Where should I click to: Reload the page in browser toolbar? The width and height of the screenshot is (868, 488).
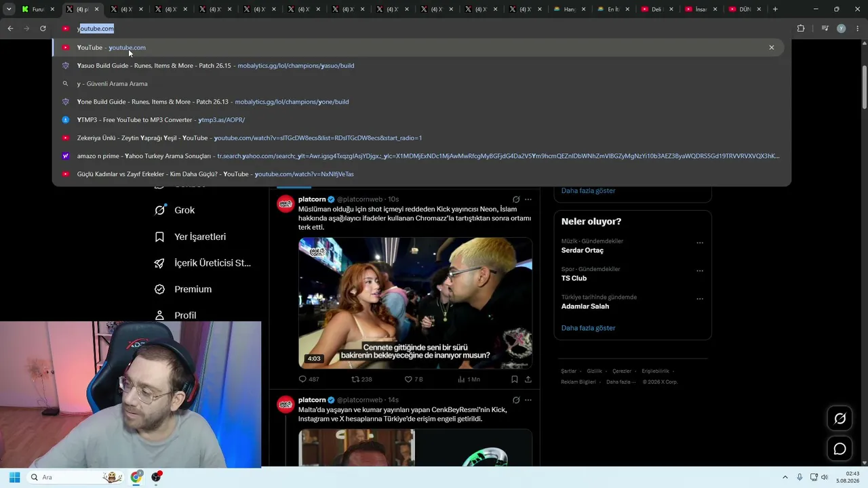[43, 28]
